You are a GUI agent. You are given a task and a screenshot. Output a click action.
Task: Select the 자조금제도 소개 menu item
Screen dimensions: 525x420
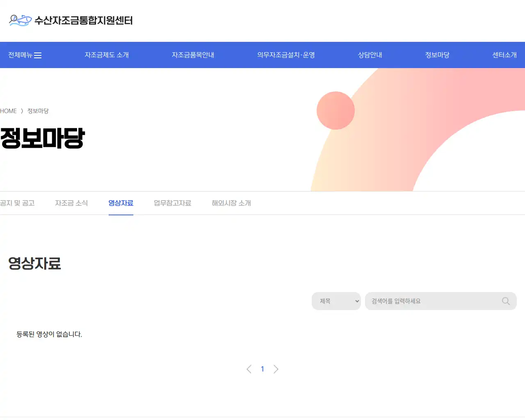click(x=107, y=55)
